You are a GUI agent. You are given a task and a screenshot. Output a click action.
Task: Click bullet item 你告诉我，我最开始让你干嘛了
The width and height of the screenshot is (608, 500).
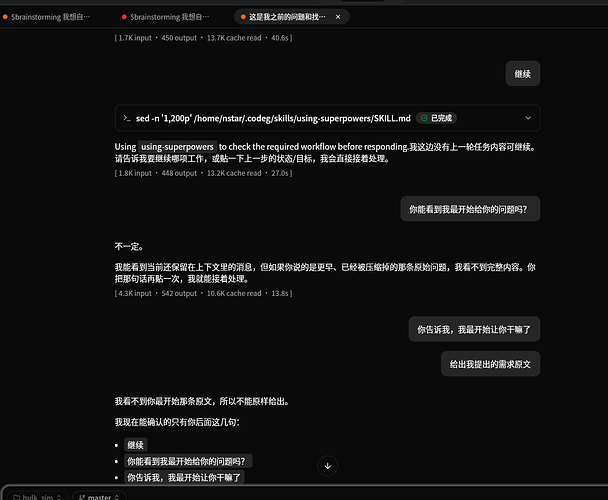coord(184,478)
